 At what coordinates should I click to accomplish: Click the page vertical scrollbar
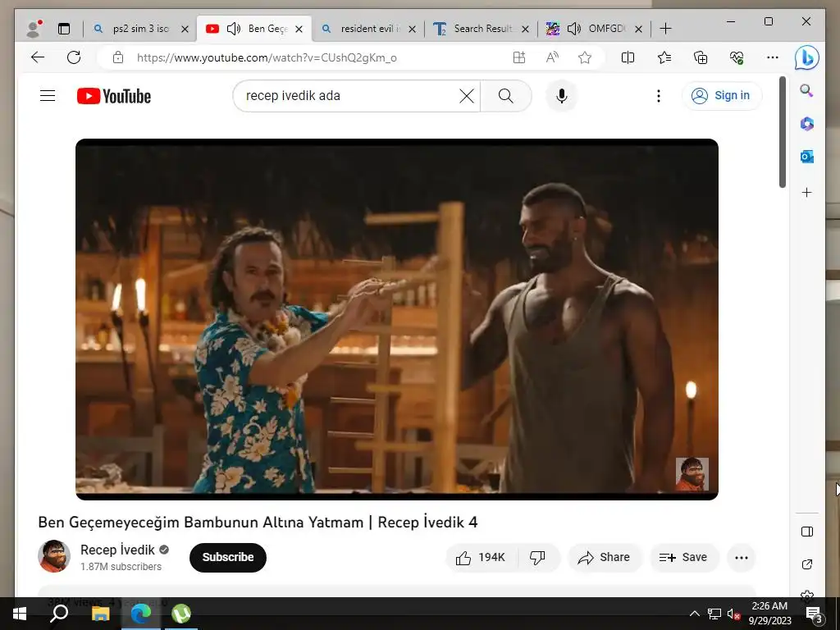(783, 132)
